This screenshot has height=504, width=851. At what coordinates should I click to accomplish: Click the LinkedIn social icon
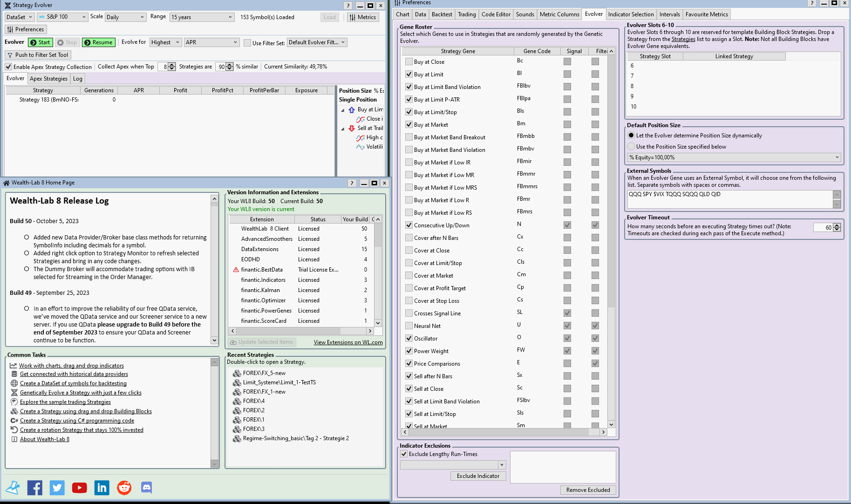click(102, 488)
